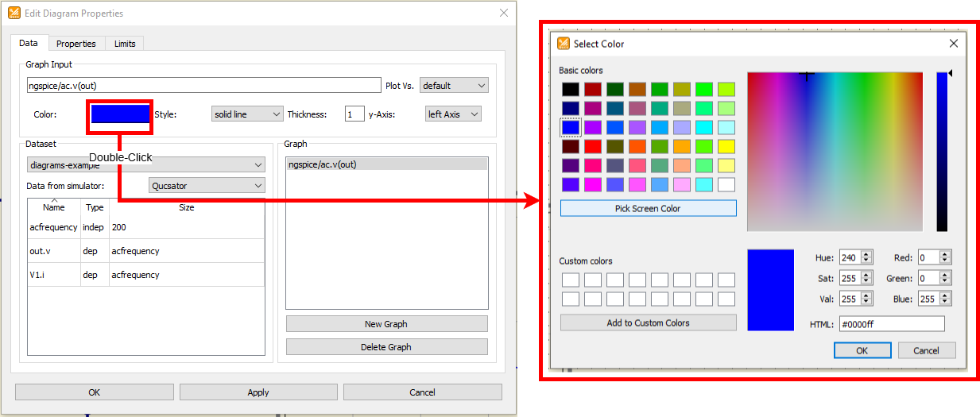Open the Plot Vs. default dropdown
This screenshot has height=417, width=980.
click(454, 86)
